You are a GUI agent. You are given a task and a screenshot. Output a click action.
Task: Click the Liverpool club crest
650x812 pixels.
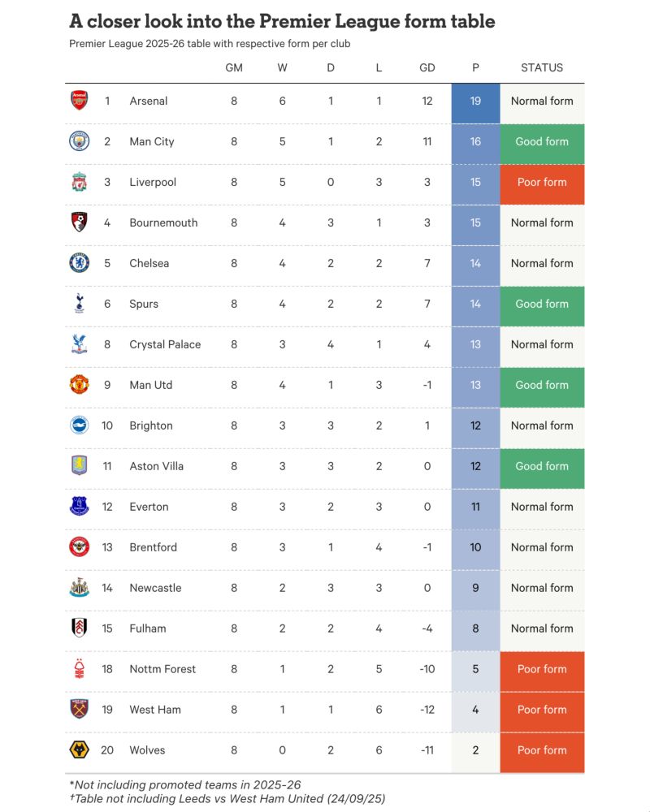click(79, 182)
